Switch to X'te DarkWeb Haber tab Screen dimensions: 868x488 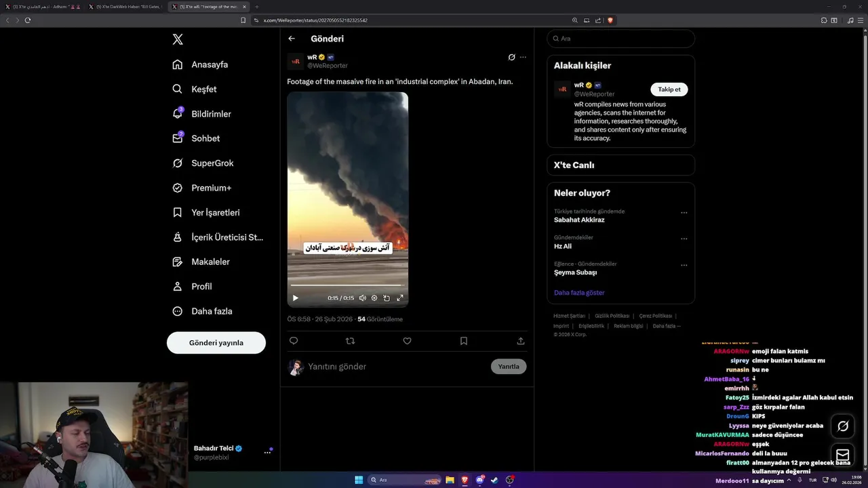(x=127, y=7)
